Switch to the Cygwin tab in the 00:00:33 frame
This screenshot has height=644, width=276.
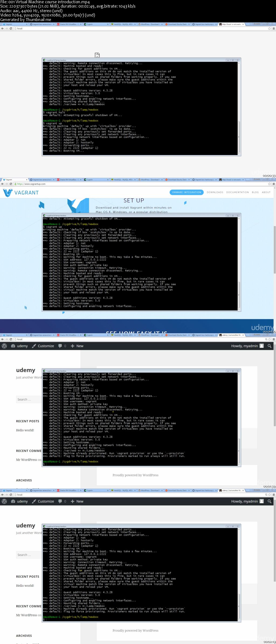(x=96, y=24)
